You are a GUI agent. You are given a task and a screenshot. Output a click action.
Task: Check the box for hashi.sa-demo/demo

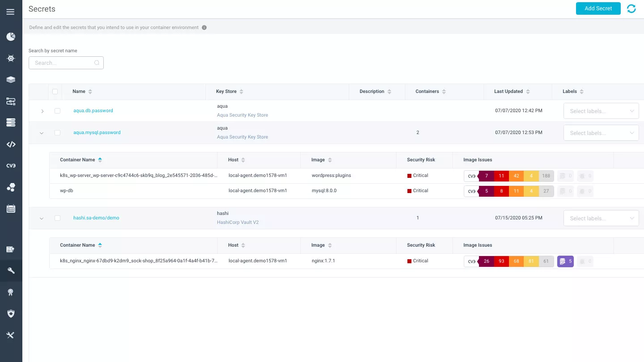pos(57,218)
